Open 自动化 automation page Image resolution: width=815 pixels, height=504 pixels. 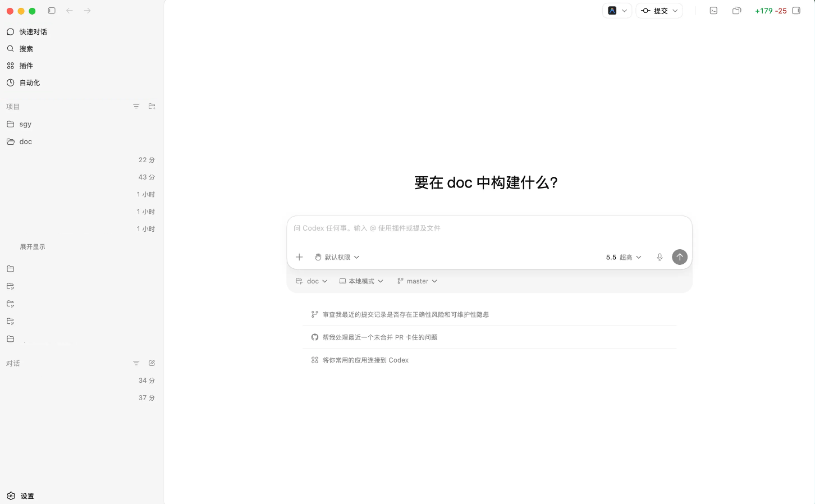click(x=82, y=83)
